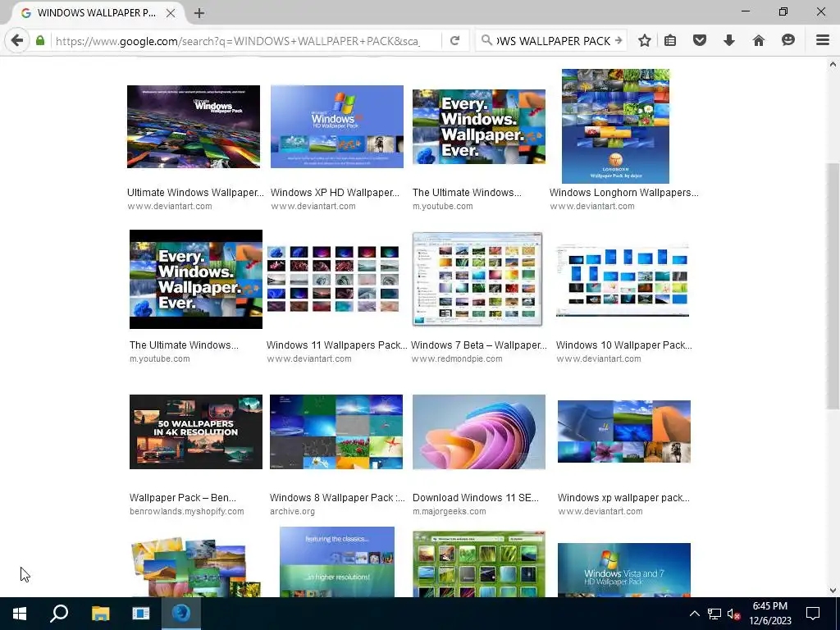This screenshot has height=630, width=840.
Task: Close the WINDOWS WALLPAPER PACK tab
Action: [x=171, y=13]
